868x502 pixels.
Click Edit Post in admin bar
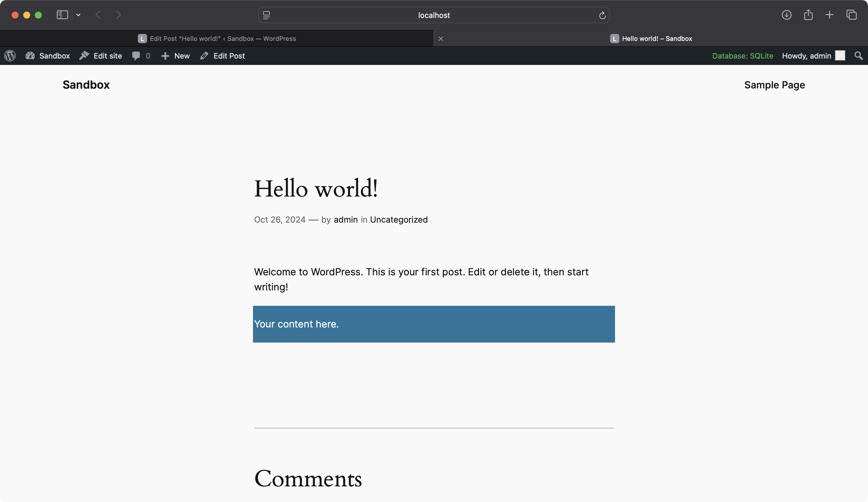(223, 56)
